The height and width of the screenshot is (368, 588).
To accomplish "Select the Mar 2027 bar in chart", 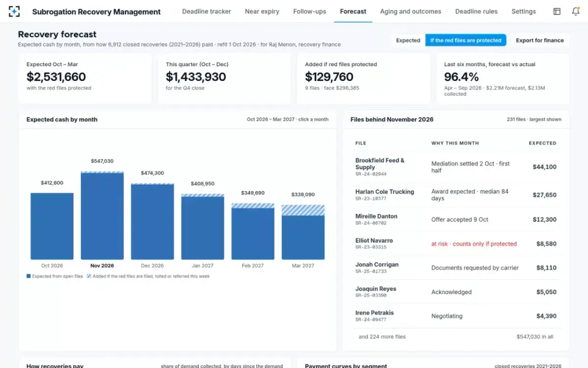I will [x=303, y=232].
